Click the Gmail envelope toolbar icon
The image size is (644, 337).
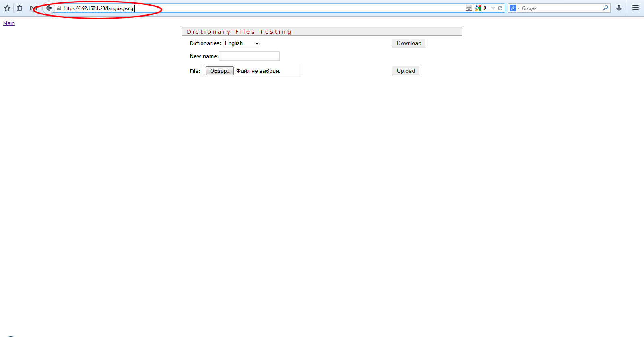[x=33, y=8]
